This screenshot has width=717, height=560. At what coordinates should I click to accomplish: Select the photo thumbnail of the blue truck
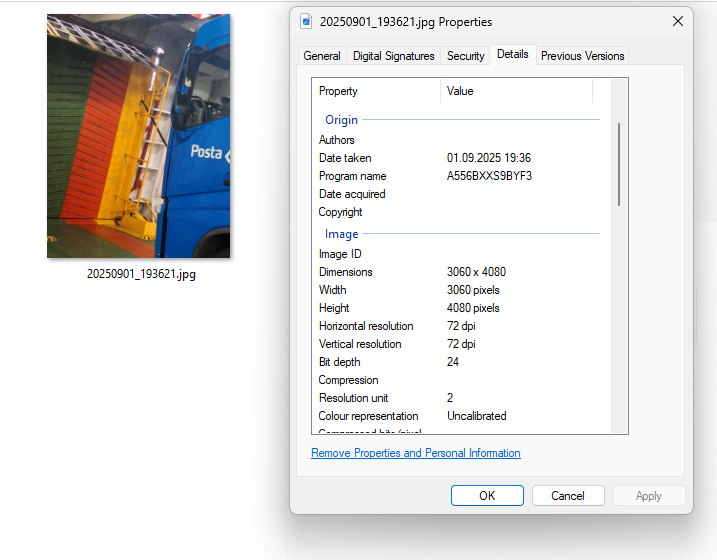coord(139,136)
